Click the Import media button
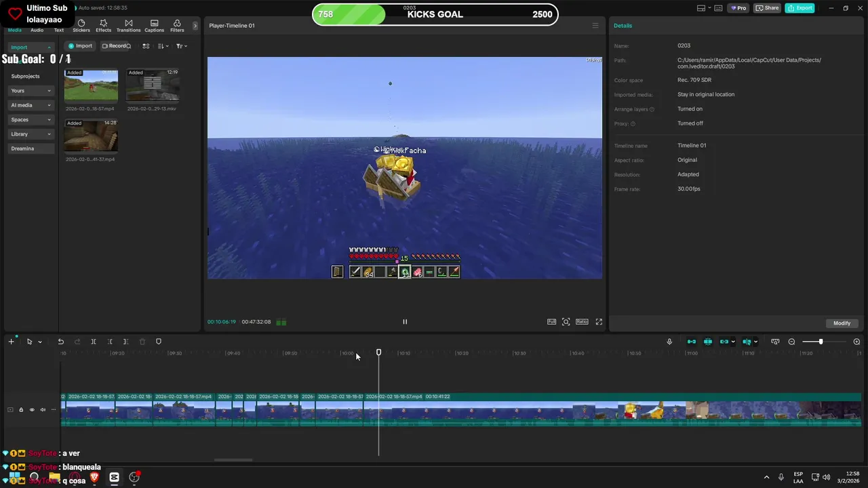868x488 pixels. click(x=80, y=46)
